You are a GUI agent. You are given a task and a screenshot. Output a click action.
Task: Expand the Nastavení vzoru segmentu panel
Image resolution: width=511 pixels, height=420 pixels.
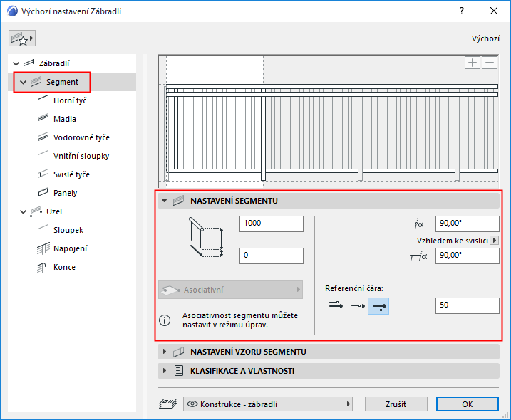(x=164, y=352)
